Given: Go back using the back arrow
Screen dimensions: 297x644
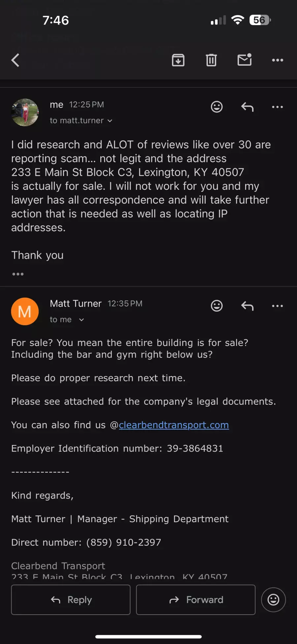Looking at the screenshot, I should click(16, 60).
